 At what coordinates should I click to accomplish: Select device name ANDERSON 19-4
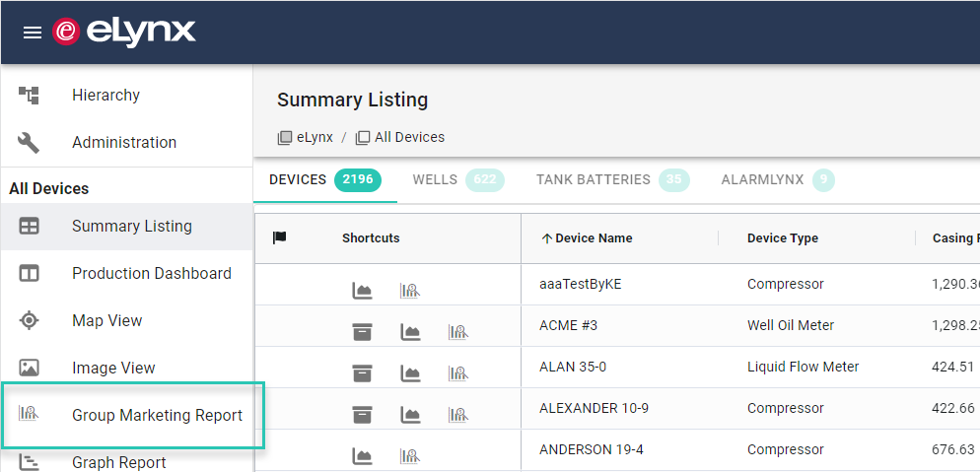tap(592, 449)
